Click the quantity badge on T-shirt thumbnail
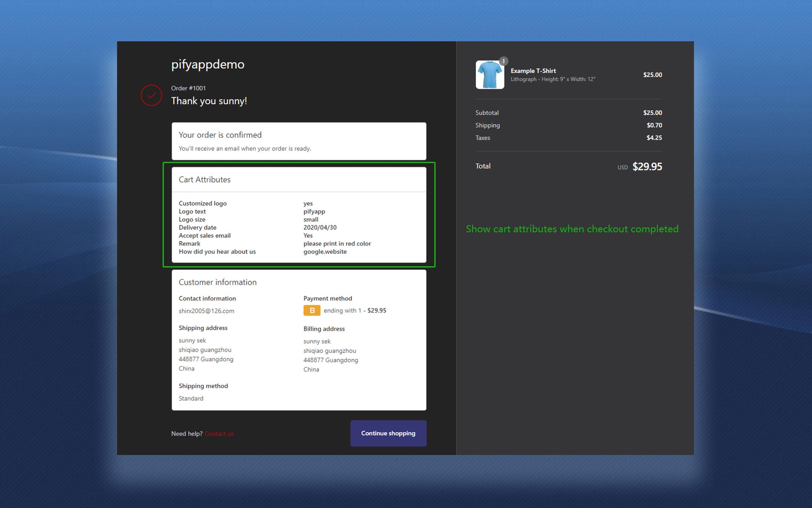The width and height of the screenshot is (812, 508). (x=503, y=61)
